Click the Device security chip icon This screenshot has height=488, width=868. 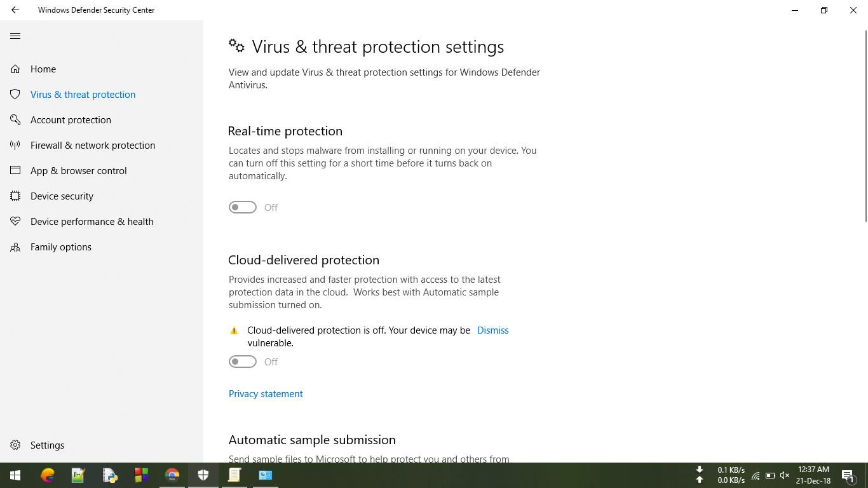pos(15,196)
